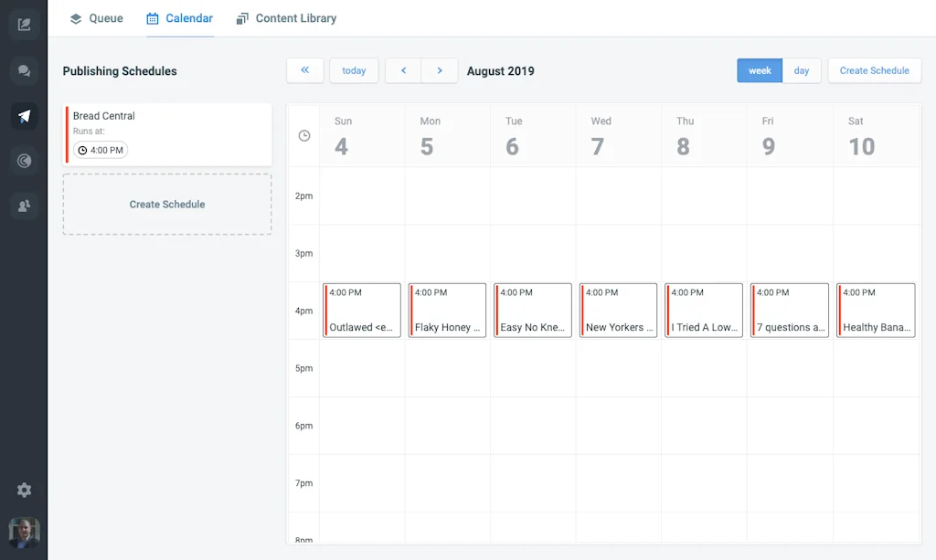
Task: Select the contacts people icon in sidebar
Action: [25, 206]
